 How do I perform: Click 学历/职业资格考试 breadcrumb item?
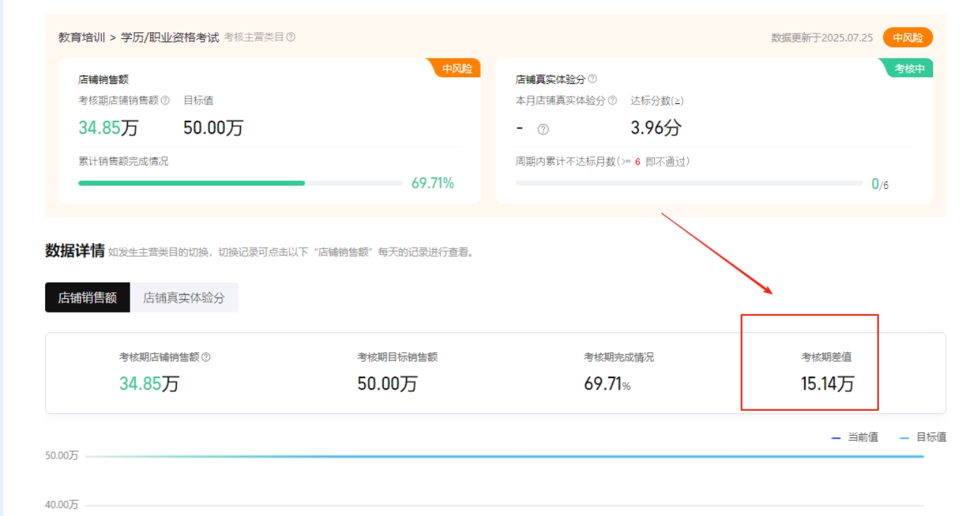point(170,38)
